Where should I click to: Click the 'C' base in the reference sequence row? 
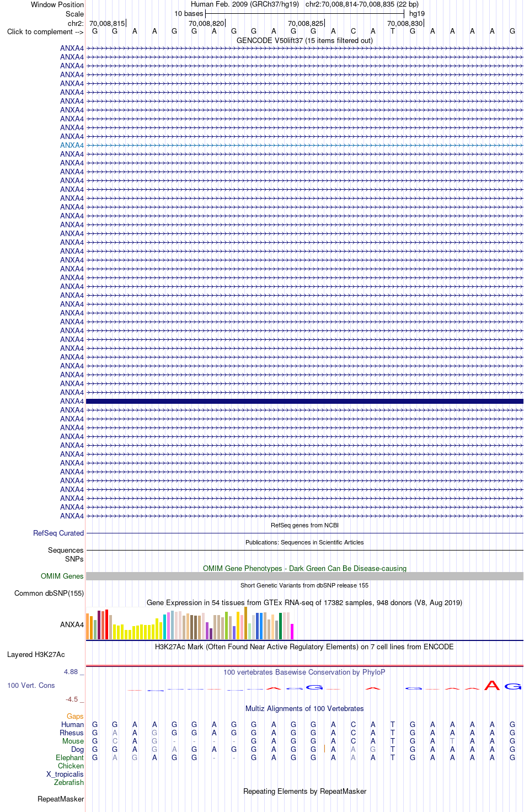353,31
